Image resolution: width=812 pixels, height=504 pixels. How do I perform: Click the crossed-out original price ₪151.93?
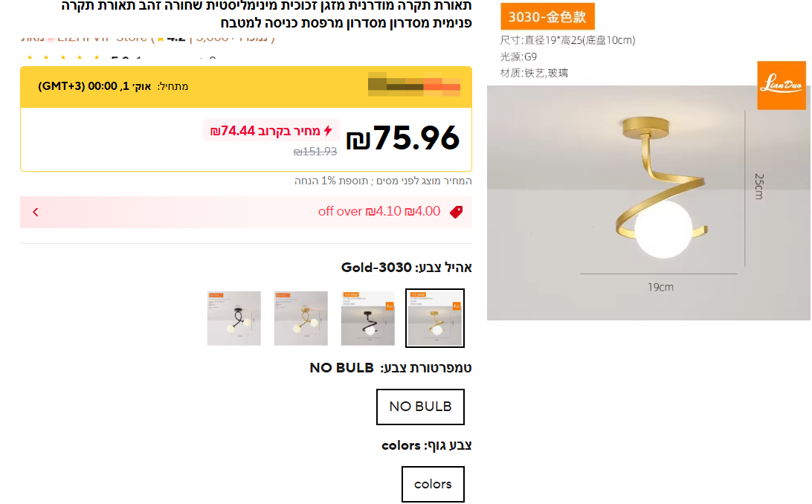(315, 152)
